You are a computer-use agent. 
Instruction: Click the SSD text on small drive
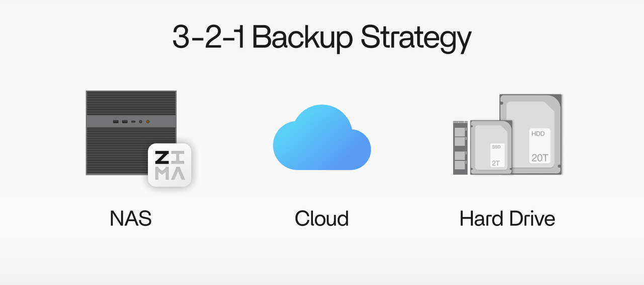coord(496,147)
